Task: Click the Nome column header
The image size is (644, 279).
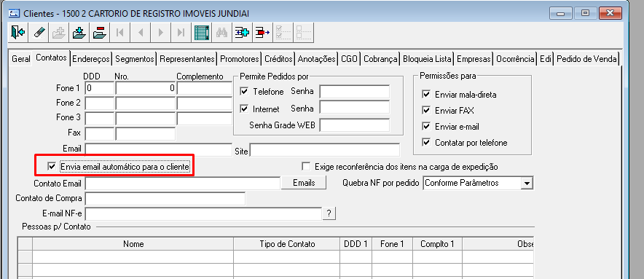Action: pos(133,244)
